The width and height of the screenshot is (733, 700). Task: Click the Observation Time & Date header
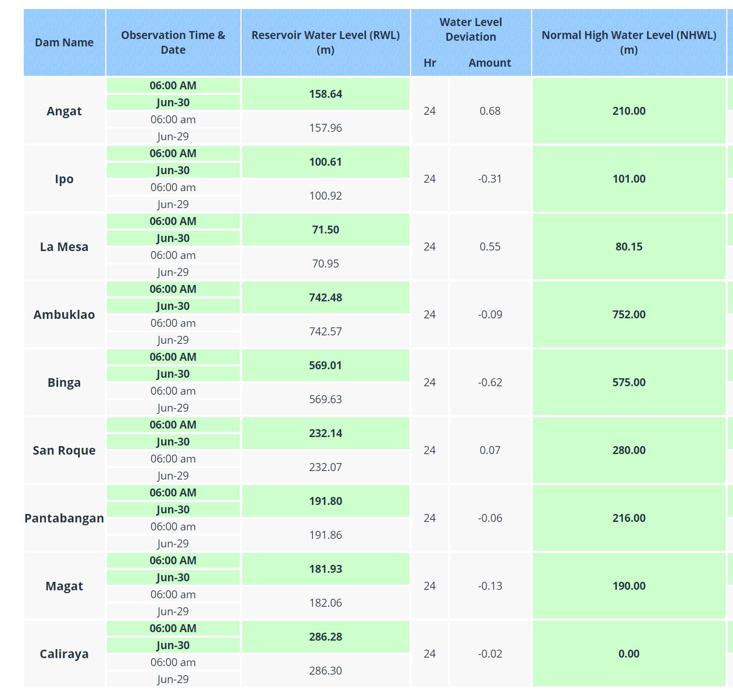[x=173, y=42]
